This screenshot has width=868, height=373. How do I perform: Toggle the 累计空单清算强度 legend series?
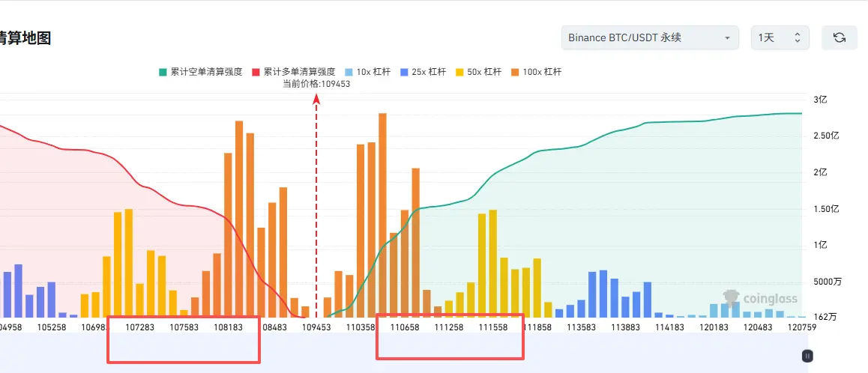tap(200, 72)
